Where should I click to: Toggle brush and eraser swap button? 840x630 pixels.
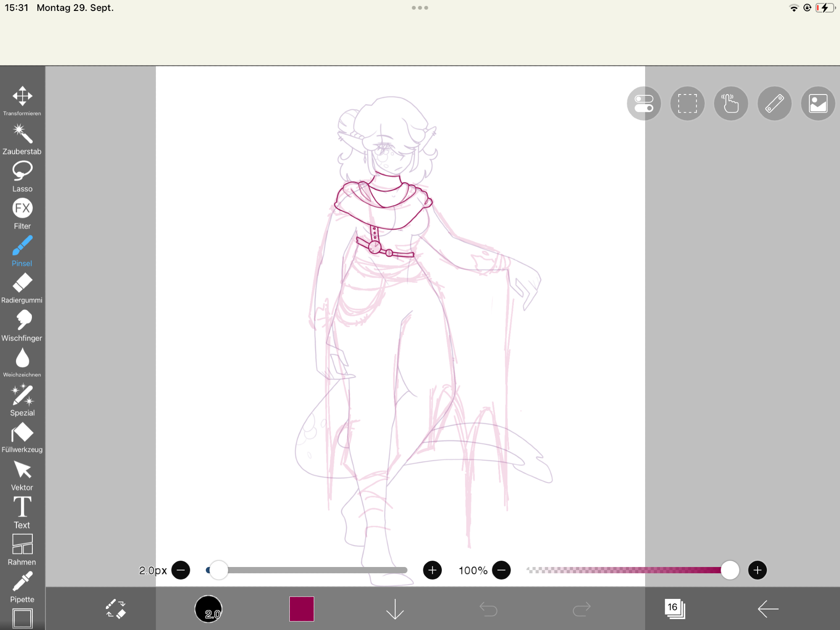click(x=115, y=609)
